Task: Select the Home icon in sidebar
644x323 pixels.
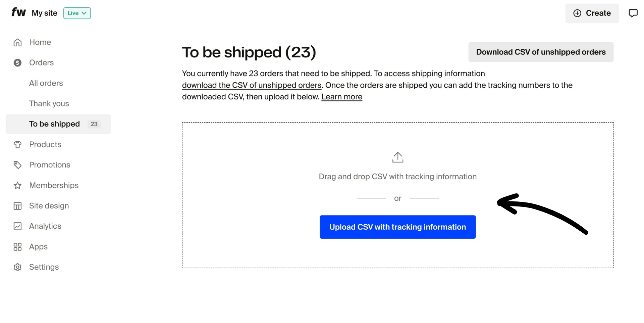Action: coord(17,42)
